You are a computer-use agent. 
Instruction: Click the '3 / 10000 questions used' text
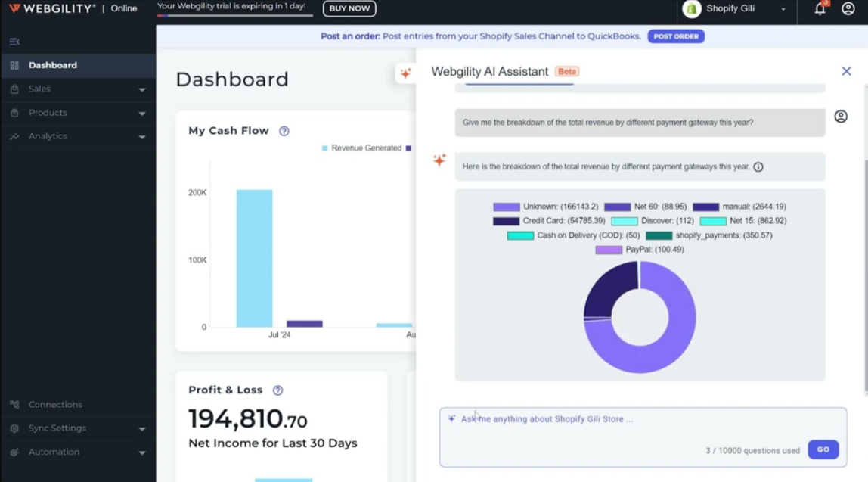[752, 451]
